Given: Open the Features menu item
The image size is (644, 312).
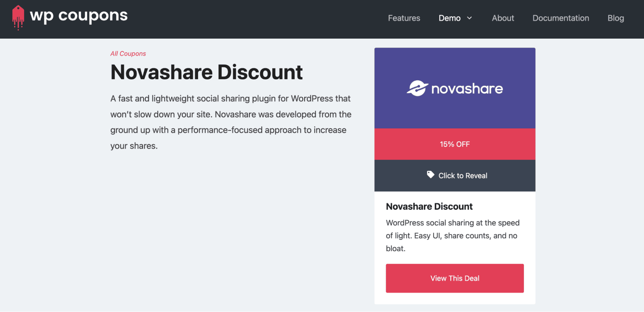Looking at the screenshot, I should pos(404,18).
